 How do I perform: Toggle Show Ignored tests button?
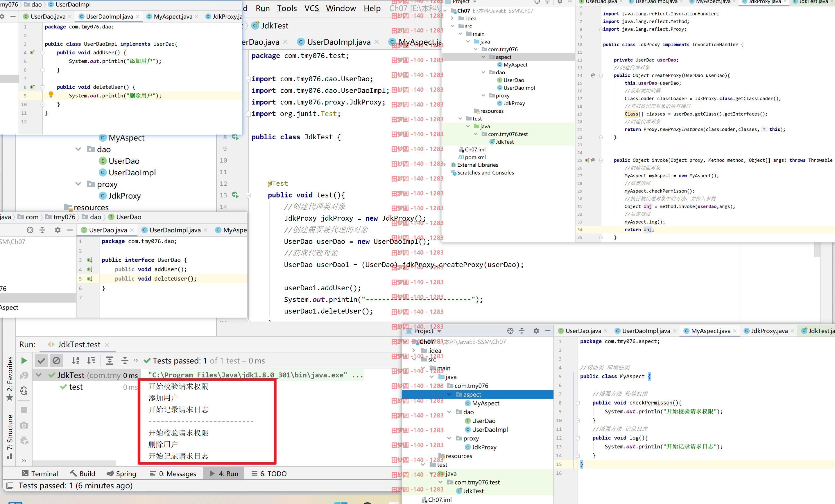tap(56, 361)
